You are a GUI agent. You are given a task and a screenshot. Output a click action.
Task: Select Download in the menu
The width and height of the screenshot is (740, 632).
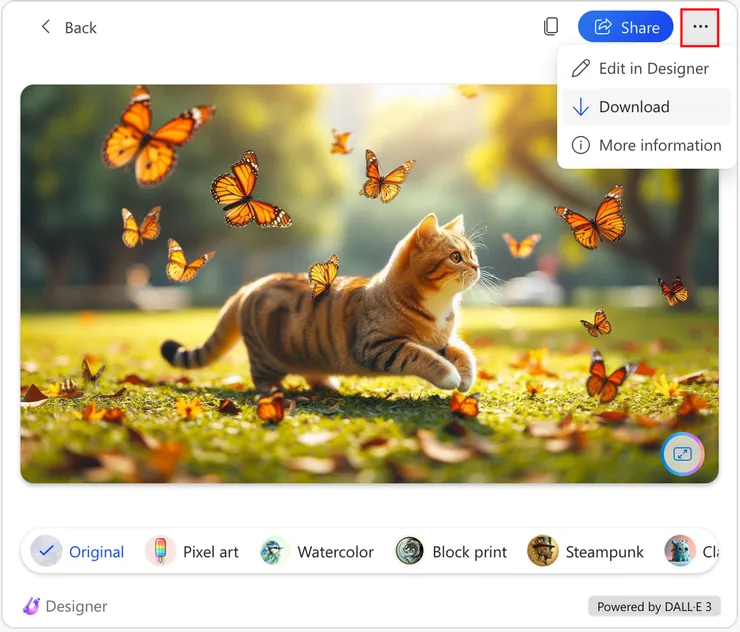646,107
